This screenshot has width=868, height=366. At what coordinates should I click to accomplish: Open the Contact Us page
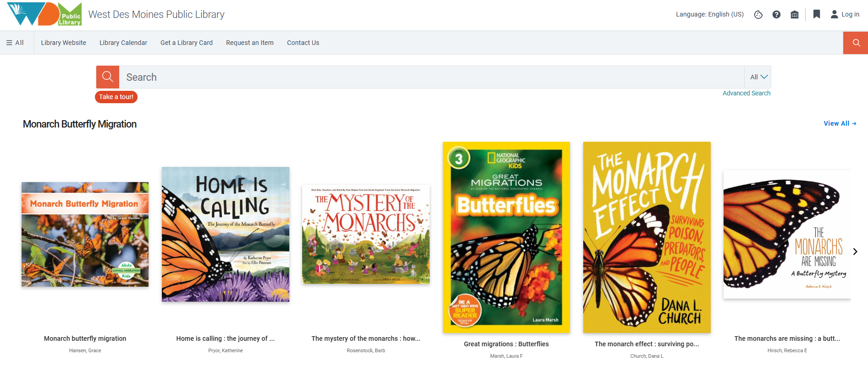coord(303,43)
